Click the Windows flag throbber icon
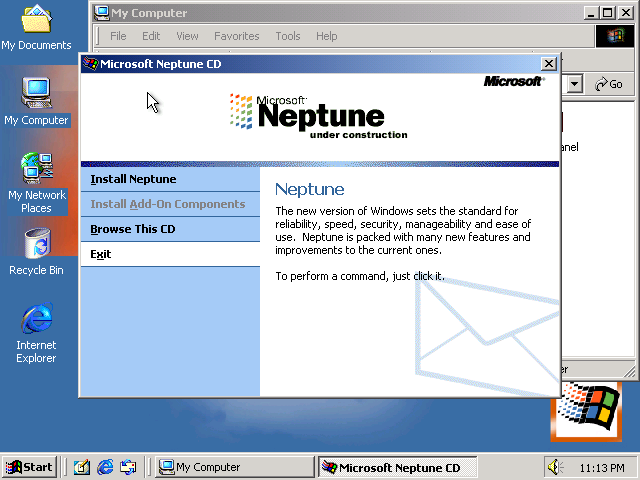The height and width of the screenshot is (480, 640). (615, 36)
